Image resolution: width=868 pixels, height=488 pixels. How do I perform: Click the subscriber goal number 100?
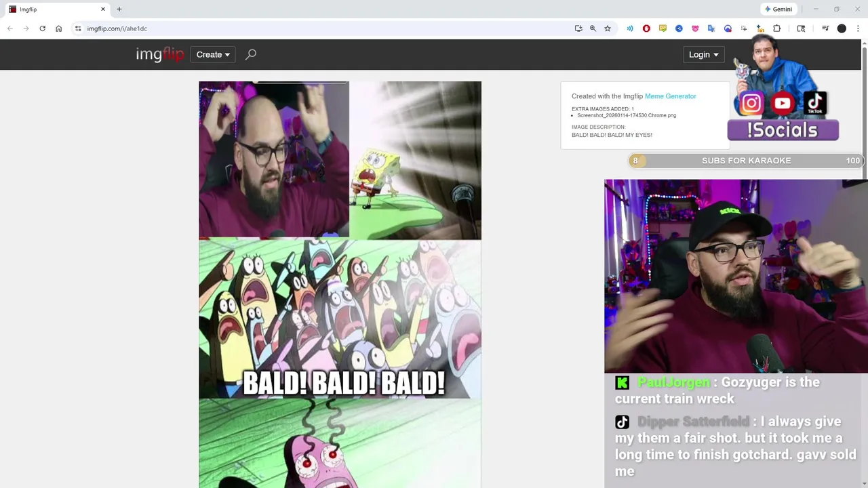tap(852, 161)
